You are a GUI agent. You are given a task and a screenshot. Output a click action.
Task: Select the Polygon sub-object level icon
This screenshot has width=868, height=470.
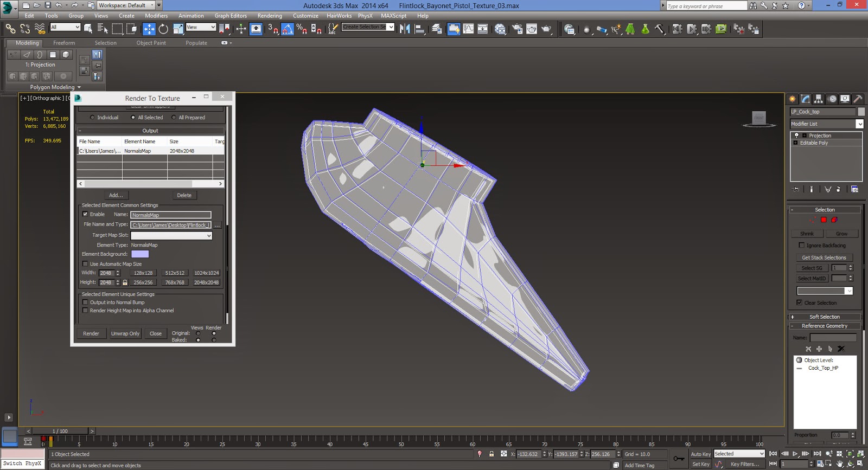[824, 220]
